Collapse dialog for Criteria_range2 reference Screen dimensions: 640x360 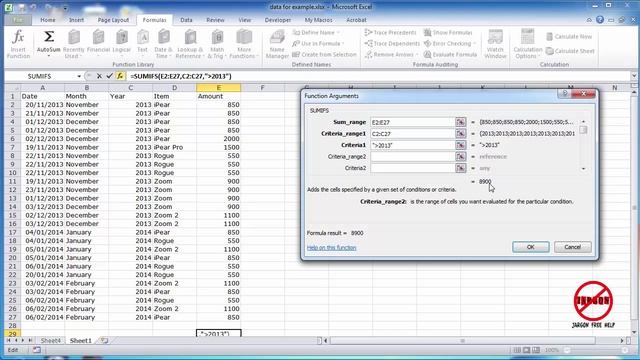[460, 156]
